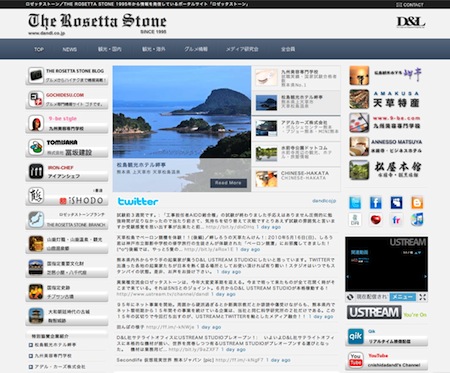This screenshot has width=450, height=373.
Task: Click the ANNESSO MATSUYA hotel banner
Action: pos(386,146)
